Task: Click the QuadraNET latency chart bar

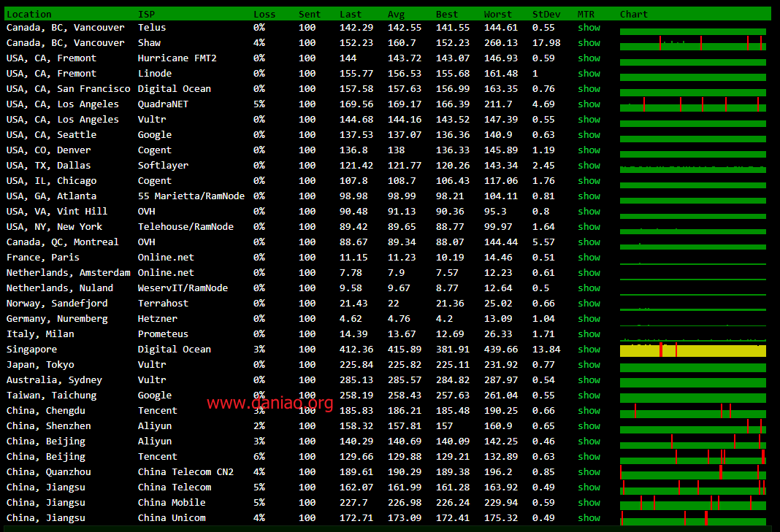Action: coord(693,105)
